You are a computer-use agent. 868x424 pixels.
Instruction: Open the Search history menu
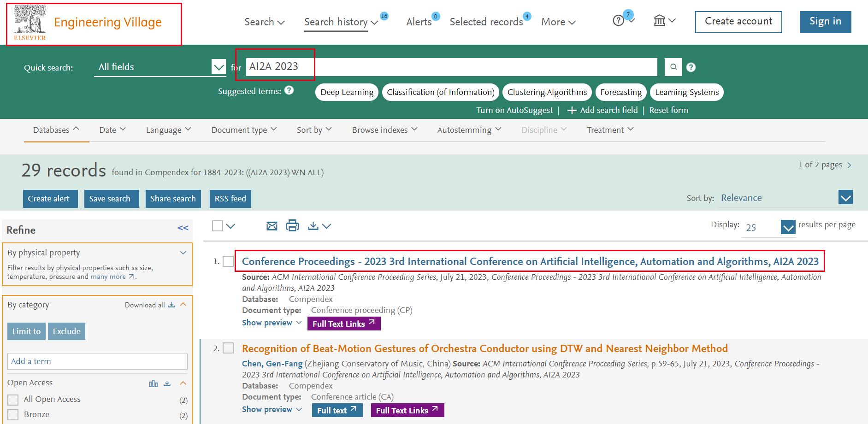click(x=341, y=22)
